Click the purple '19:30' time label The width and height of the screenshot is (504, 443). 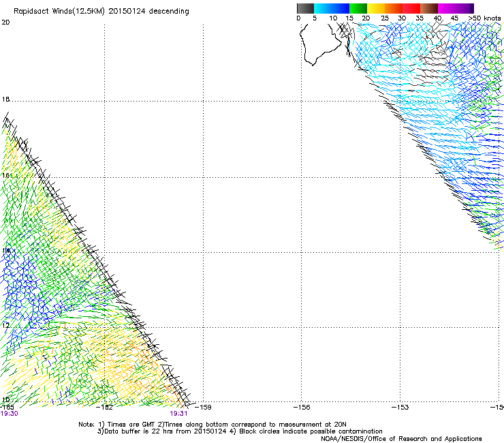(x=9, y=414)
